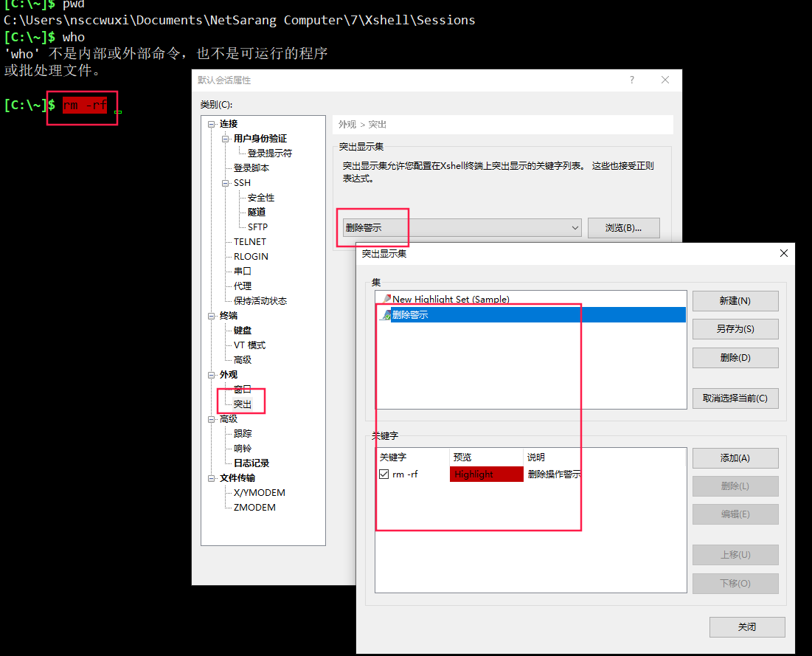The width and height of the screenshot is (812, 656).
Task: Select the 登录提示符 tree item
Action: point(270,153)
